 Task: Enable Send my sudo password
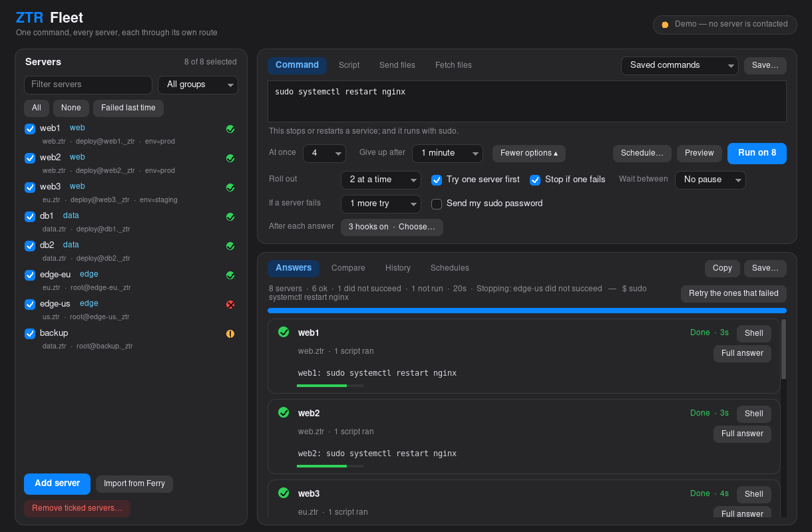tap(437, 204)
